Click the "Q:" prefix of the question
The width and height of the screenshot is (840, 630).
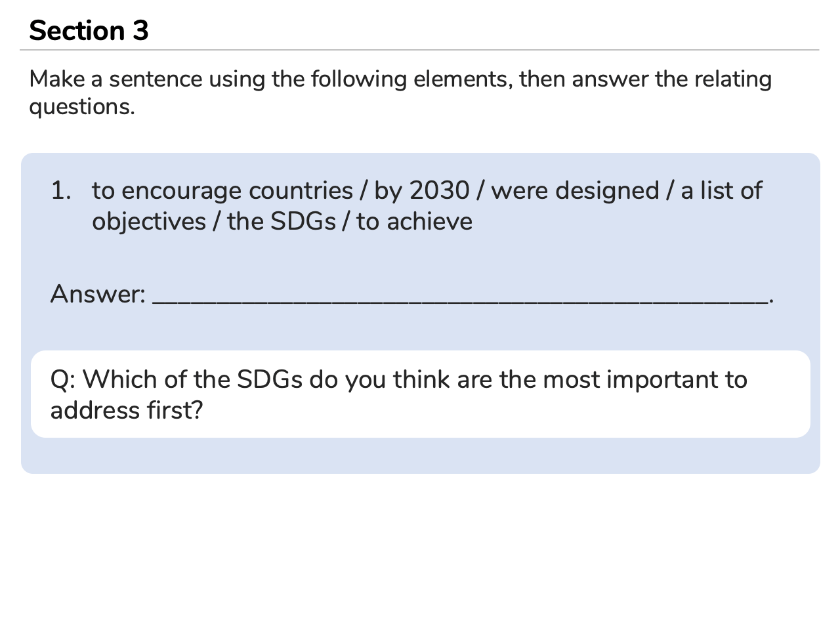63,379
